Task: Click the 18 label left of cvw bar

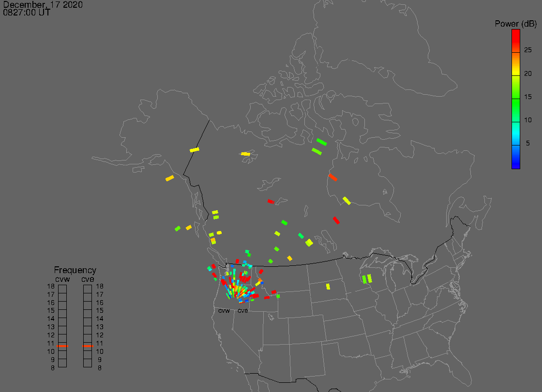Action: point(51,286)
